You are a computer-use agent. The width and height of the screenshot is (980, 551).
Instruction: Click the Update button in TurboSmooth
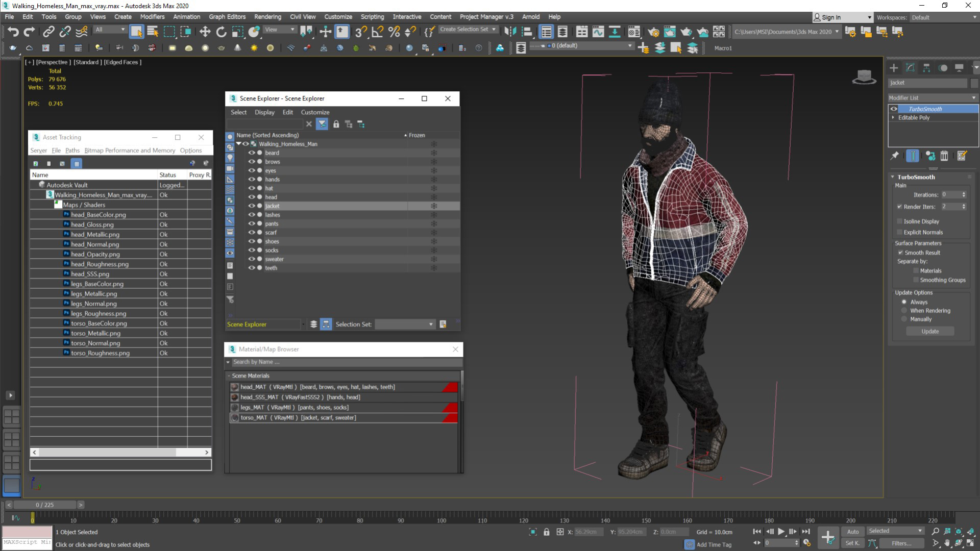tap(929, 332)
